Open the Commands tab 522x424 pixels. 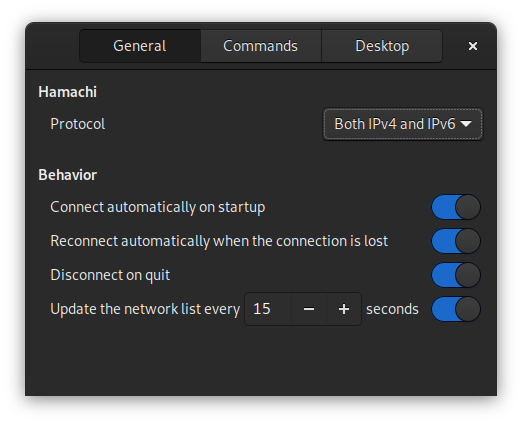pyautogui.click(x=261, y=46)
